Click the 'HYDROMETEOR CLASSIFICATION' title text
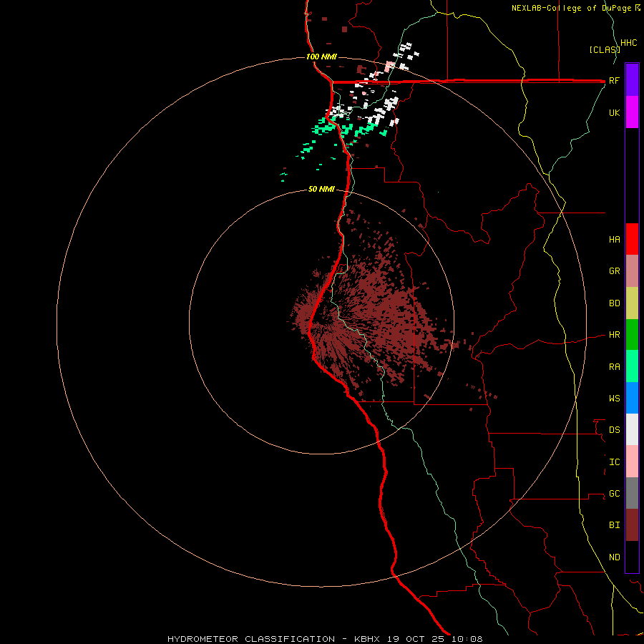 click(251, 639)
